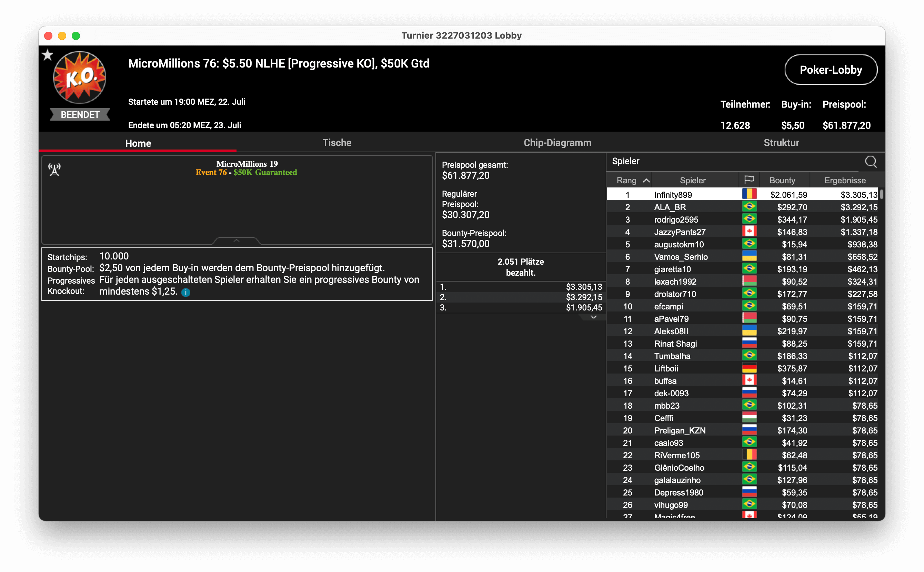
Task: Sort by Ergebnisse column header
Action: coord(844,181)
